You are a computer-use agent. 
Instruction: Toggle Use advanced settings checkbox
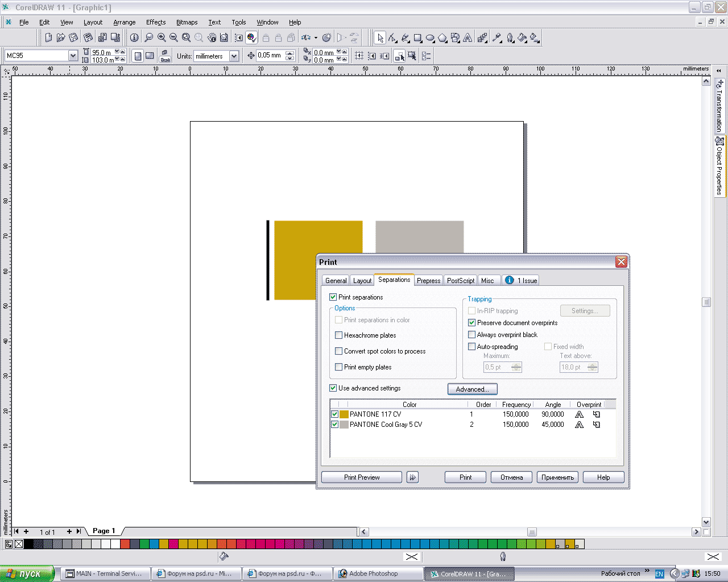pos(333,388)
